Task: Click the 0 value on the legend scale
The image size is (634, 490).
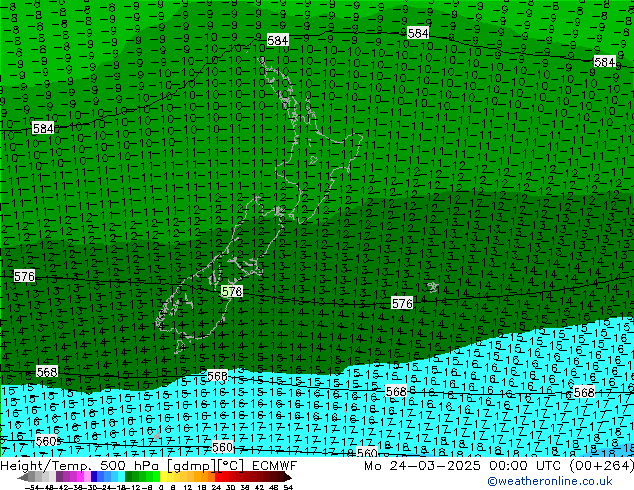Action: pos(161,487)
